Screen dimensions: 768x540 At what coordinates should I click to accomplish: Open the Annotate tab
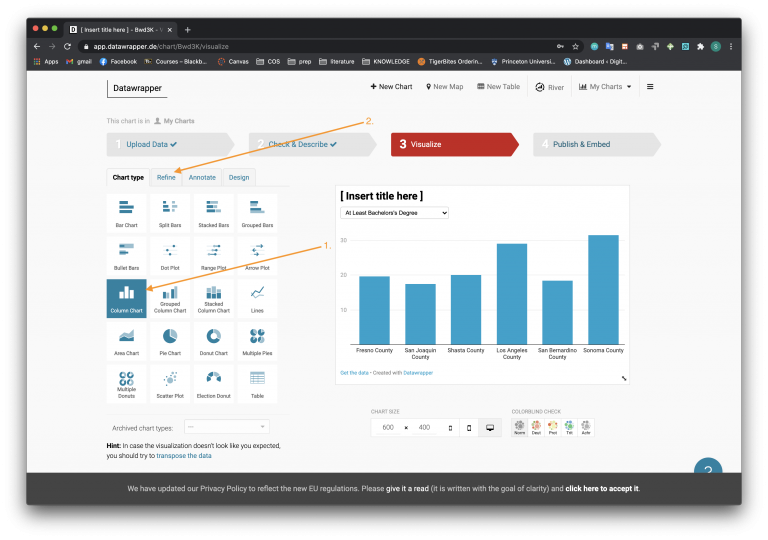point(202,177)
